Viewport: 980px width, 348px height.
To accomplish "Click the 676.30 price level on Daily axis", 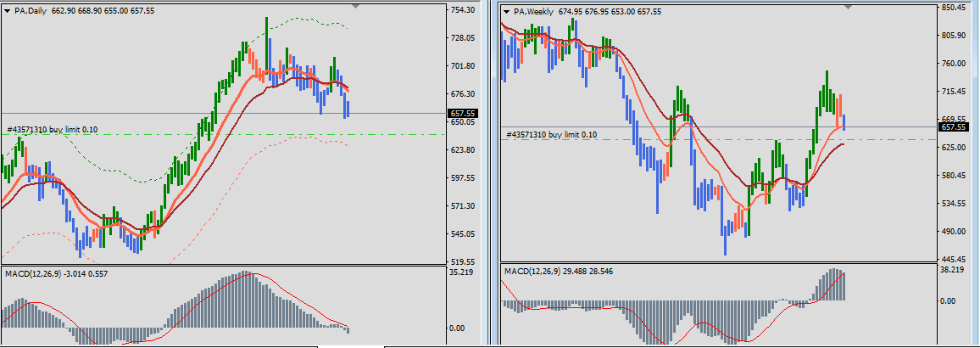I will (463, 94).
